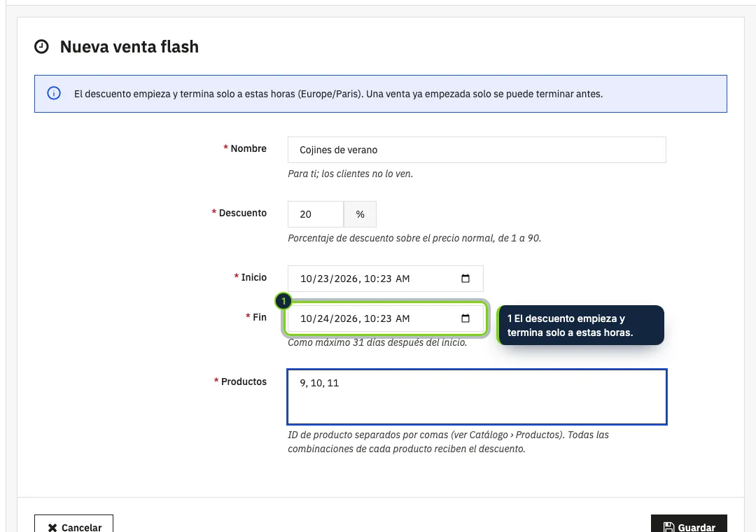This screenshot has height=532, width=756.
Task: Click the info icon in the blue notice
Action: click(x=54, y=93)
